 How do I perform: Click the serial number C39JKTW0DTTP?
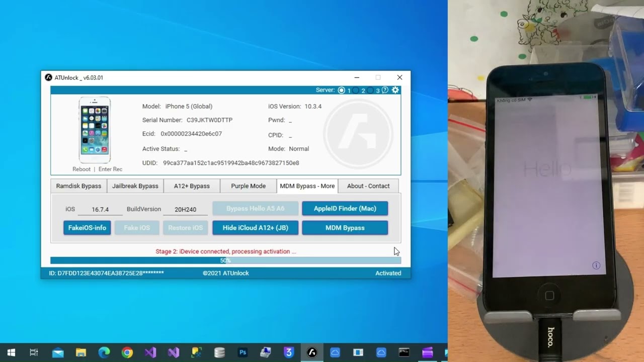click(x=209, y=120)
